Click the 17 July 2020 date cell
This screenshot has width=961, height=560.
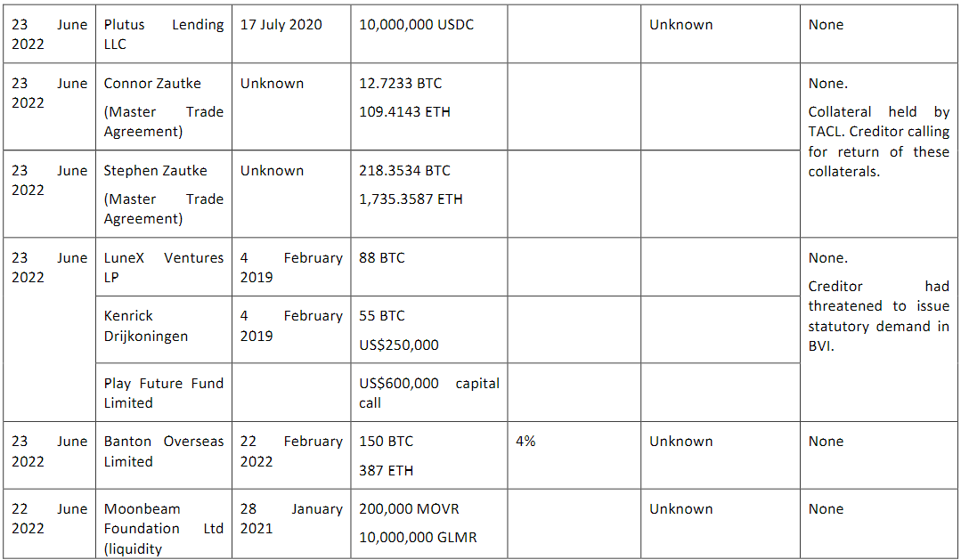(291, 35)
